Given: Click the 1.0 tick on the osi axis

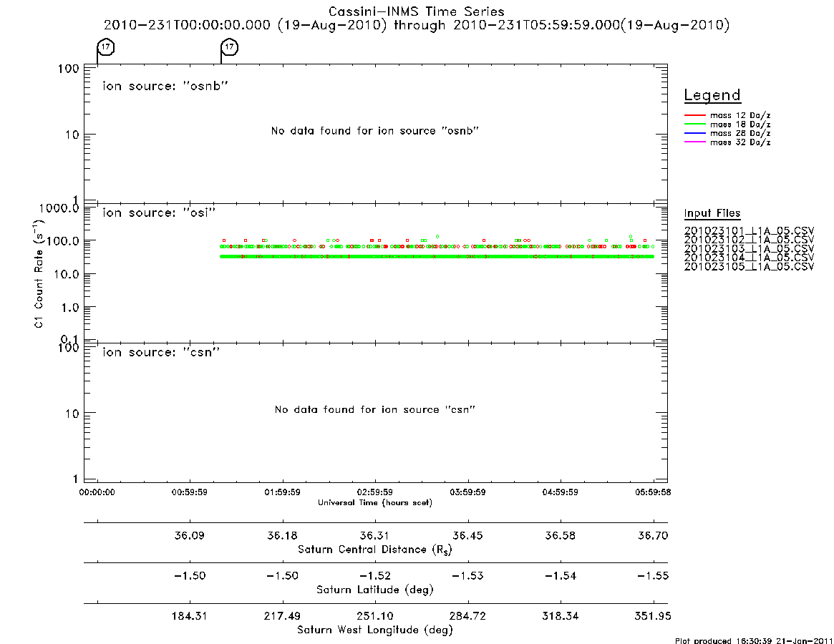Looking at the screenshot, I should click(69, 308).
